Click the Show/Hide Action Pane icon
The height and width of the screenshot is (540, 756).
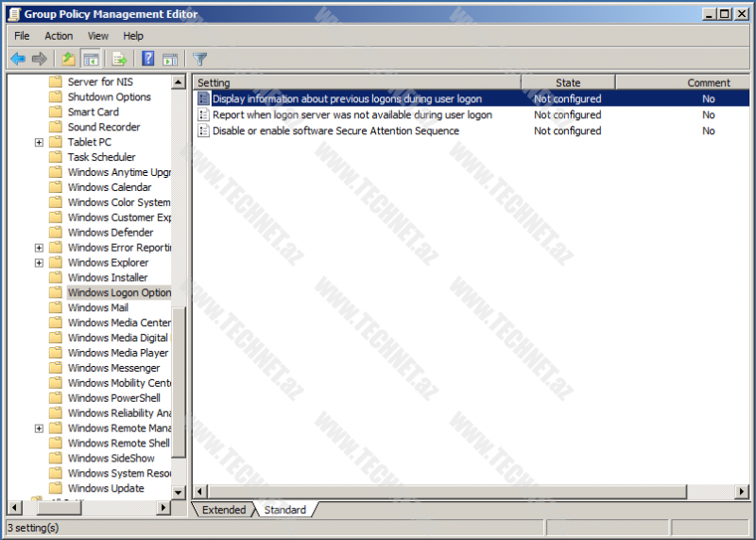(x=170, y=59)
